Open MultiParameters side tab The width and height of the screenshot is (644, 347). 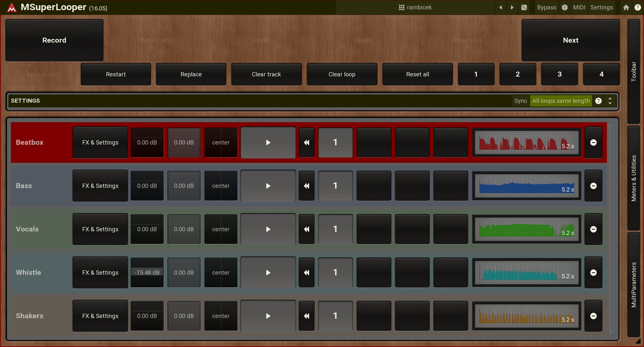[634, 285]
